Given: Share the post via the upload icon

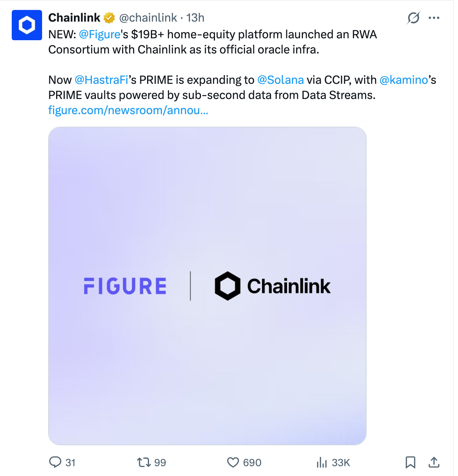Looking at the screenshot, I should pyautogui.click(x=434, y=462).
